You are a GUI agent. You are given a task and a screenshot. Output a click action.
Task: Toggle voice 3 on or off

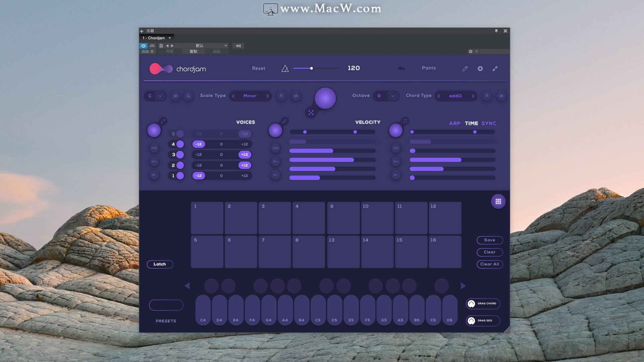coord(180,155)
